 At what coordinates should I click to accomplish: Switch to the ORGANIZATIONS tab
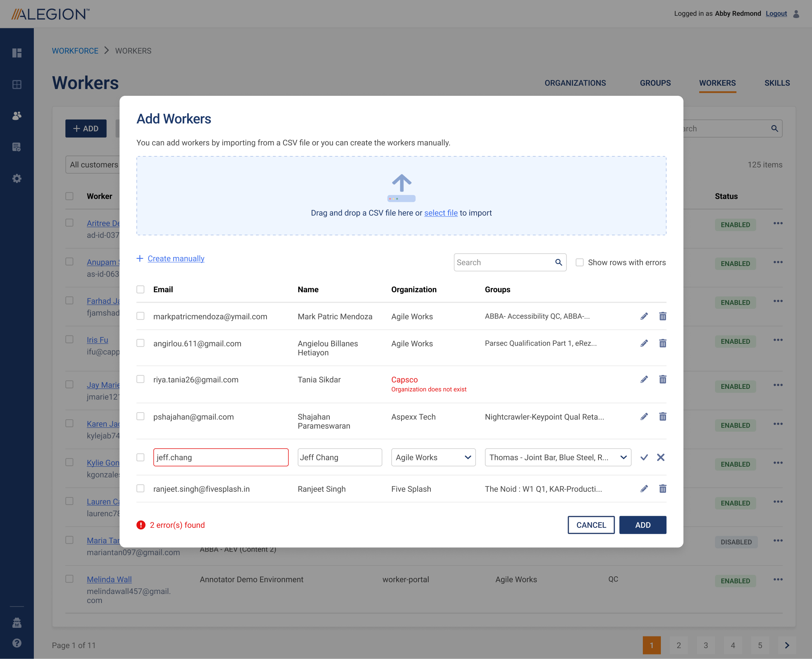pos(575,83)
